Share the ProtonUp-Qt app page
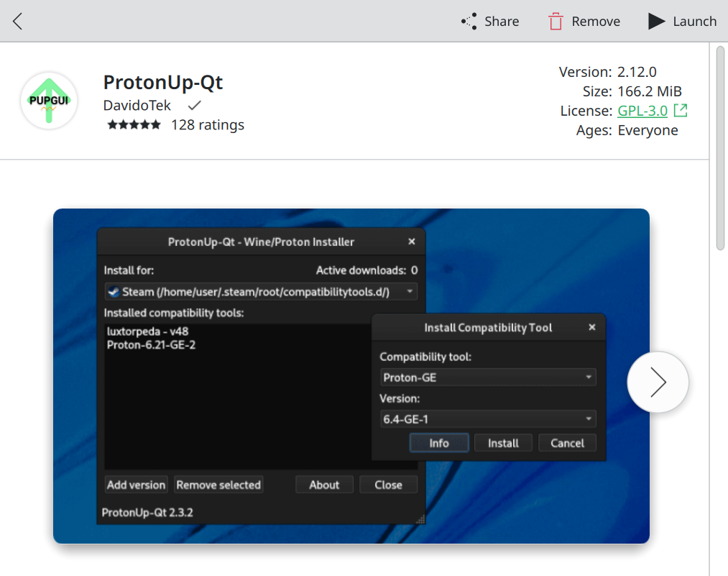The width and height of the screenshot is (728, 576). click(x=489, y=21)
